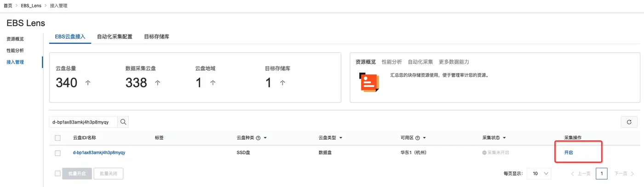This screenshot has height=187, width=644.
Task: Go to next page with 下一页
Action: [624, 174]
